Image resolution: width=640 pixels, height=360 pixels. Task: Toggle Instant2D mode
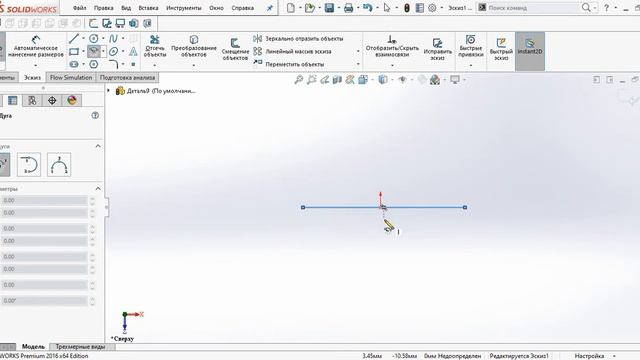click(x=530, y=51)
